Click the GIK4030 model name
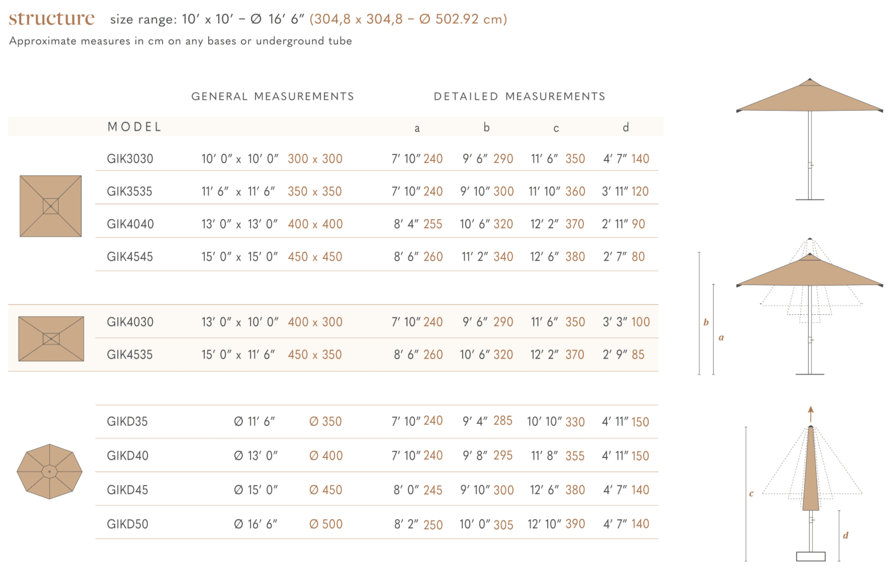Viewport: 893px width, 588px height. click(130, 322)
